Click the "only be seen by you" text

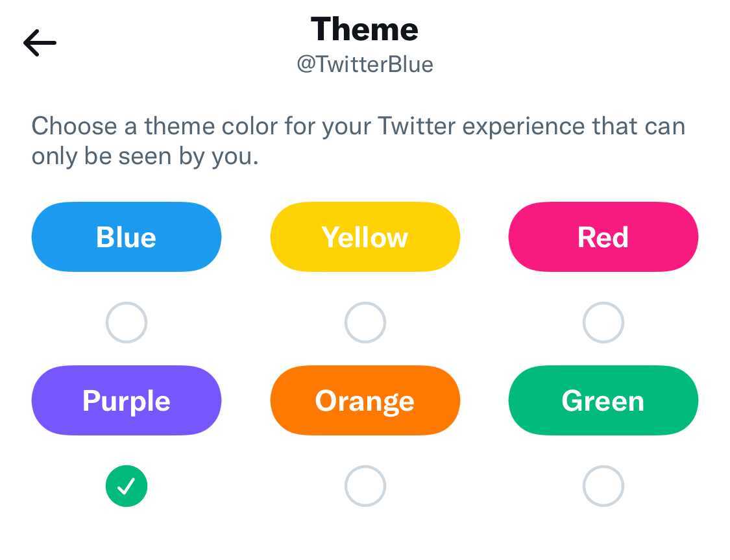145,156
